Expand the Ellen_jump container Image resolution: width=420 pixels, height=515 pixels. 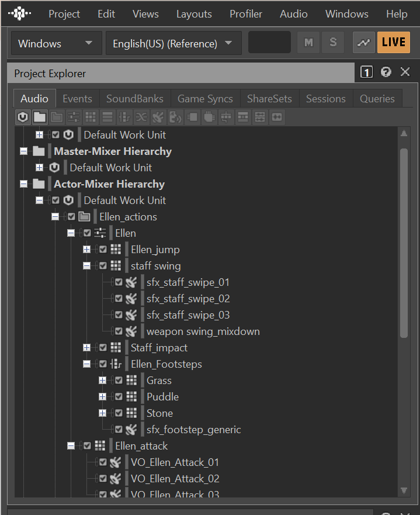click(x=87, y=250)
